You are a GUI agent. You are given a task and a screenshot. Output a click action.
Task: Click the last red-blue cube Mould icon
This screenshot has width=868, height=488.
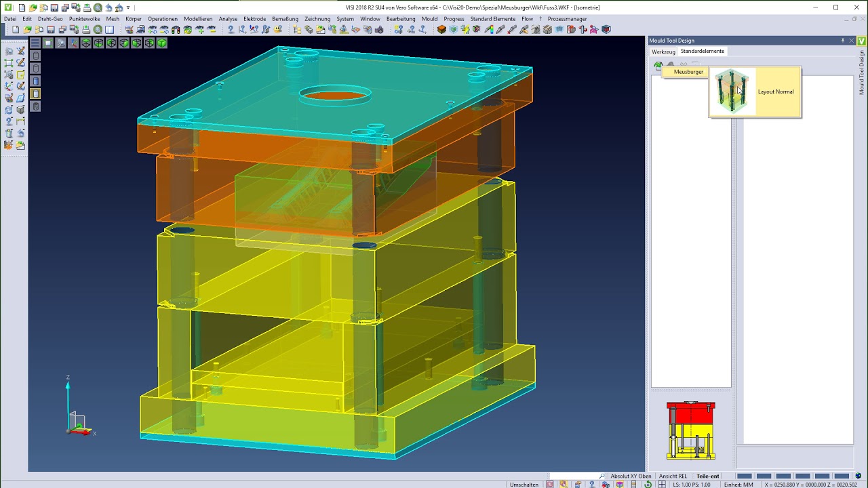tap(606, 30)
